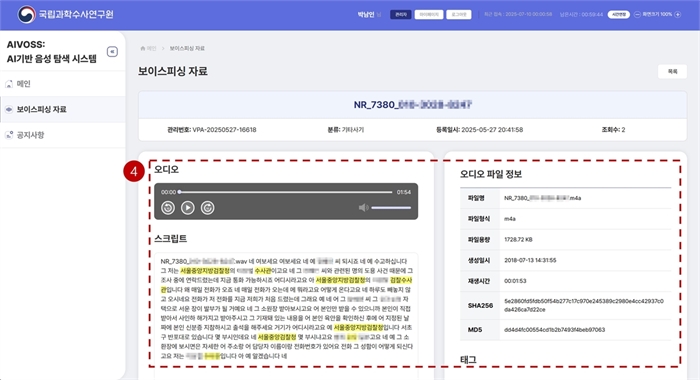
Task: Click the 생성일시 value 2018-07-13 14:31:55
Action: 530,260
